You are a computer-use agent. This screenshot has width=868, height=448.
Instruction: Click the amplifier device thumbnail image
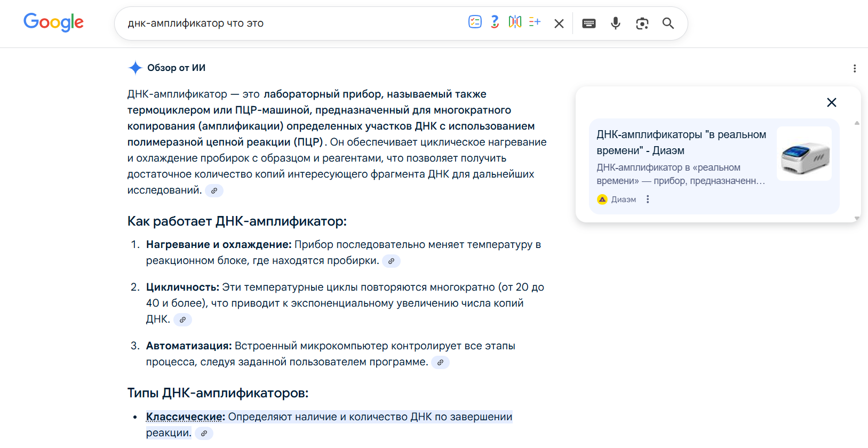(804, 154)
